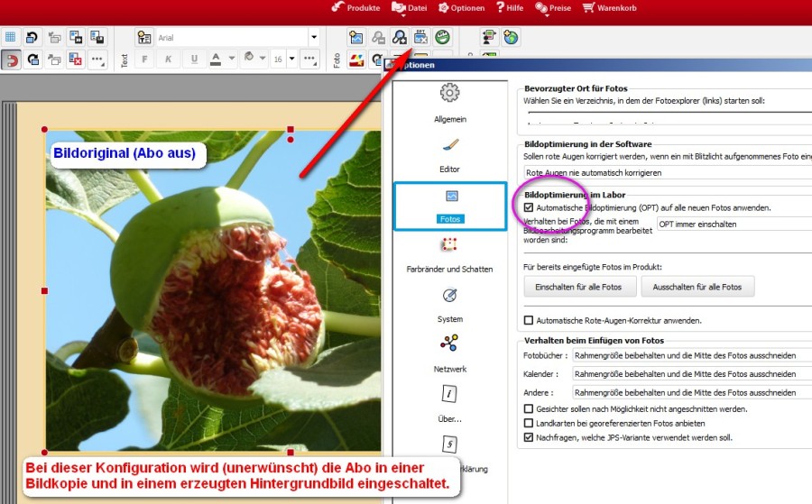The height and width of the screenshot is (504, 812).
Task: Open more text options (three dots)
Action: coord(309,59)
